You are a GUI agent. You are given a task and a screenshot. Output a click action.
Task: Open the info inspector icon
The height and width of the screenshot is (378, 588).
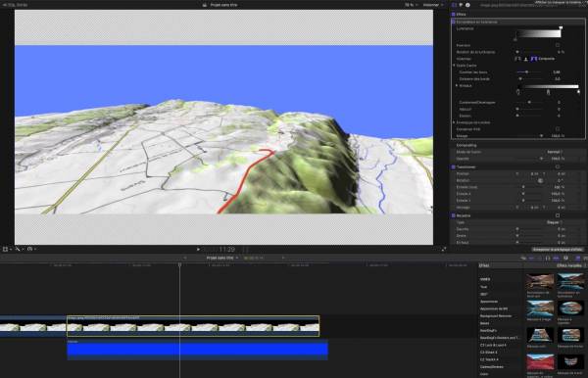pos(467,5)
